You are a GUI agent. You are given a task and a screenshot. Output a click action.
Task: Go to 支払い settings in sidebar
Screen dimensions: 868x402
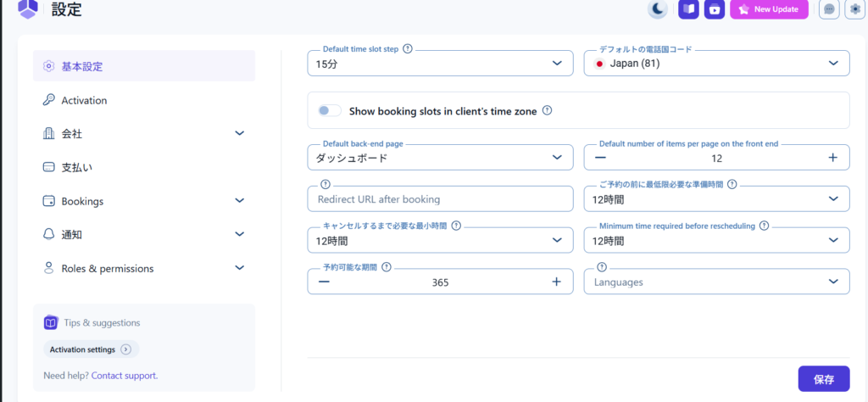point(77,167)
